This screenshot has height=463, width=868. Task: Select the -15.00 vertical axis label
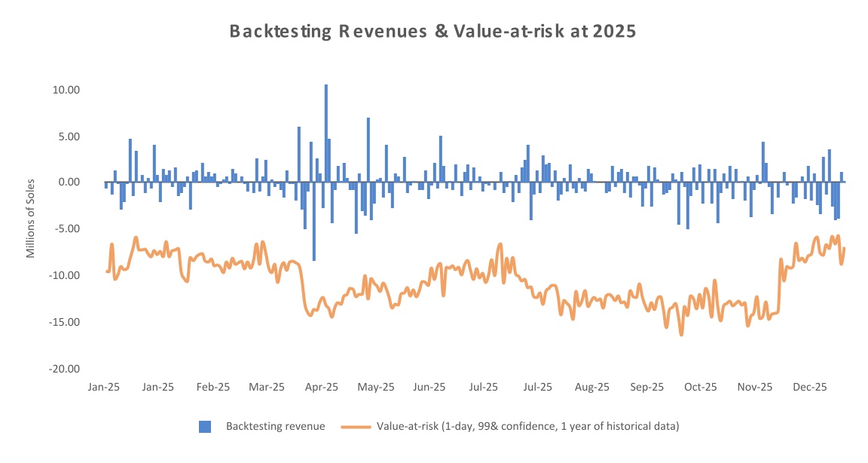point(66,322)
